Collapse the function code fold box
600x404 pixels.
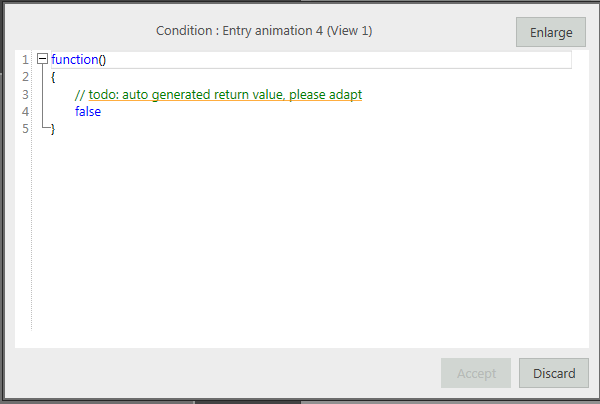coord(42,59)
